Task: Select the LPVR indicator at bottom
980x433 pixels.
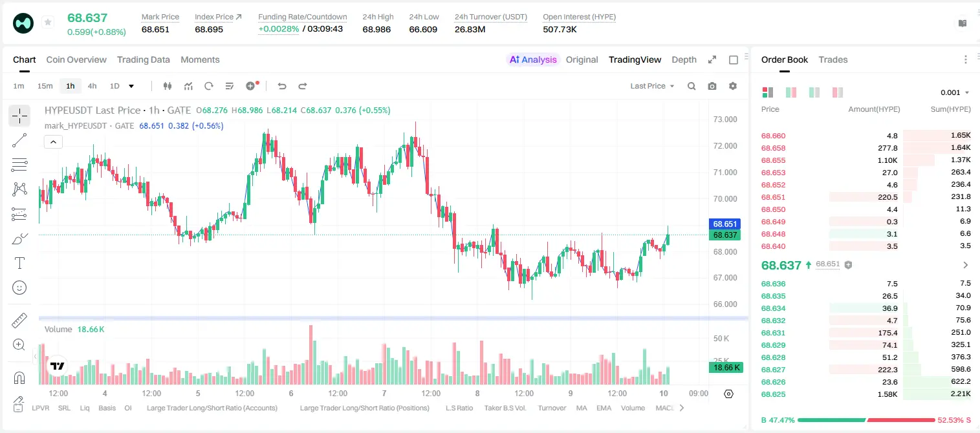Action: pos(41,408)
